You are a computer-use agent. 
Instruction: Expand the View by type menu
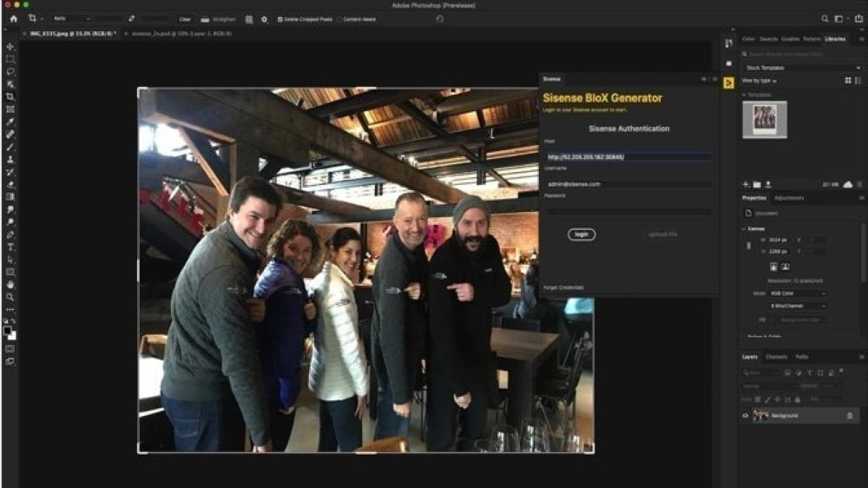click(x=759, y=81)
